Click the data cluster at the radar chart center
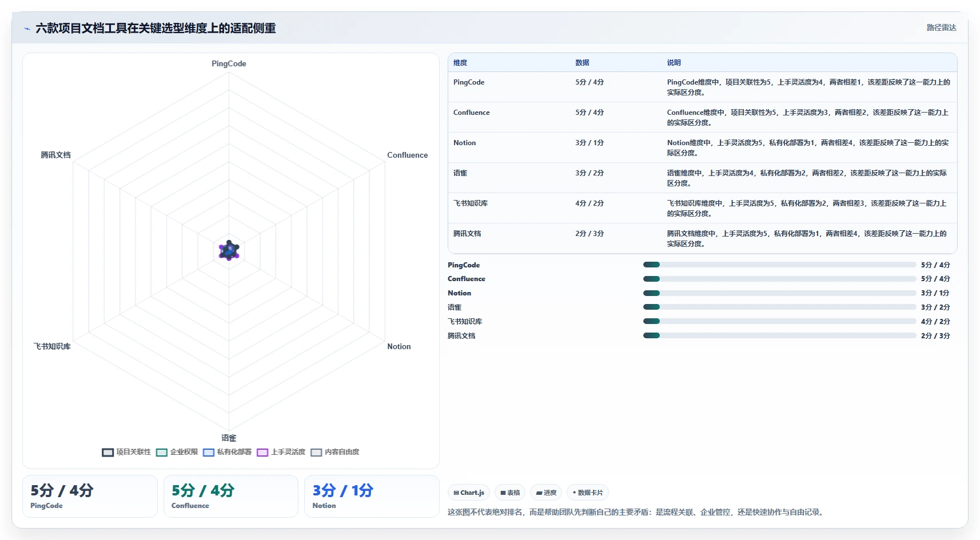This screenshot has height=540, width=980. (229, 250)
